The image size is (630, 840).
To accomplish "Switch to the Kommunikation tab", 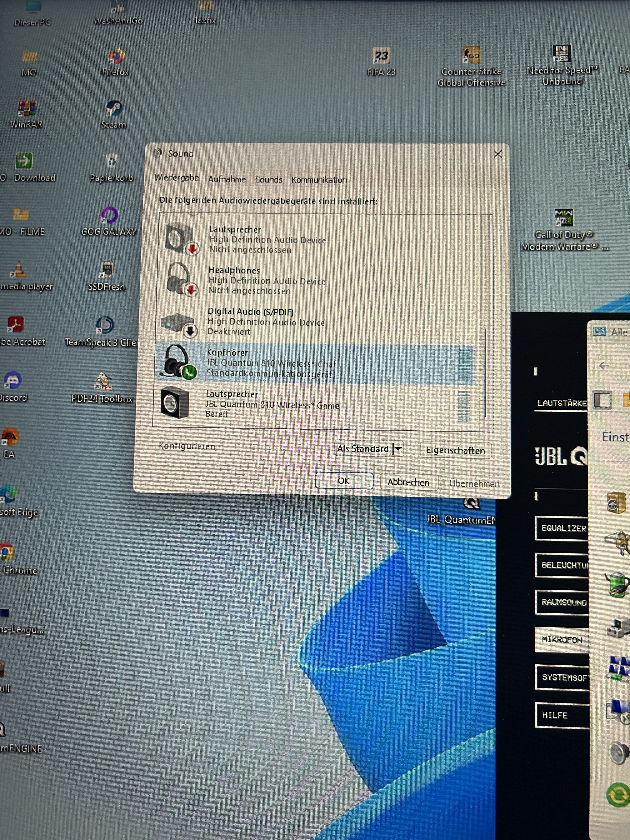I will pyautogui.click(x=319, y=180).
